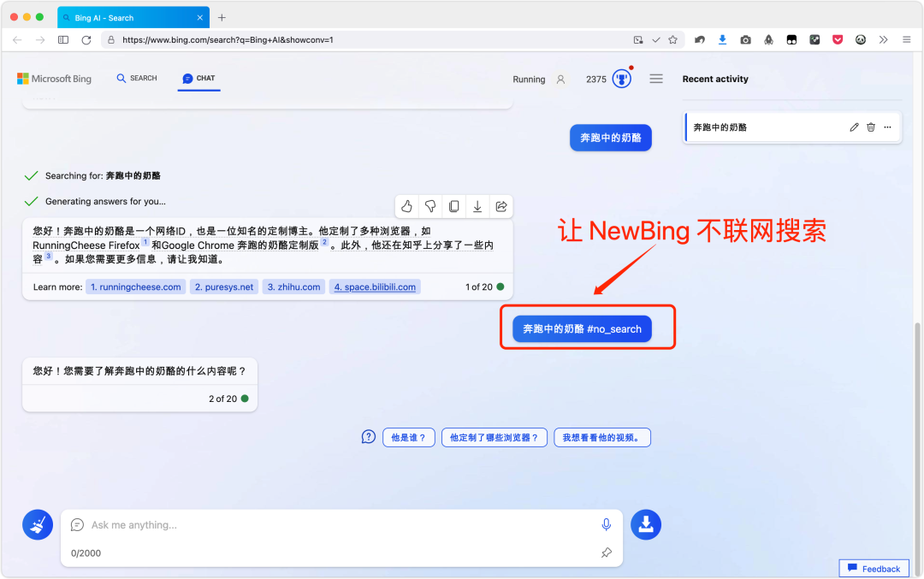Click the panda extension icon
The width and height of the screenshot is (924, 579).
(861, 40)
